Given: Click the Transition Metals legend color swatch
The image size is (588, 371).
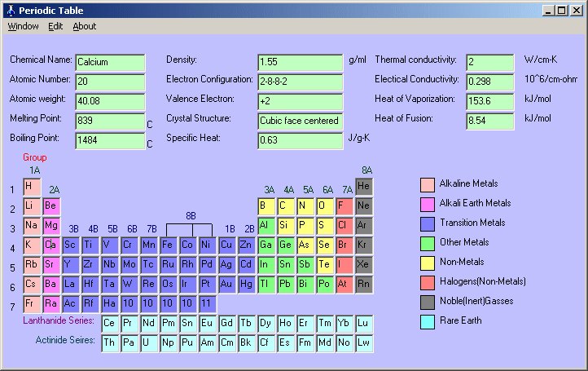Looking at the screenshot, I should tap(428, 223).
